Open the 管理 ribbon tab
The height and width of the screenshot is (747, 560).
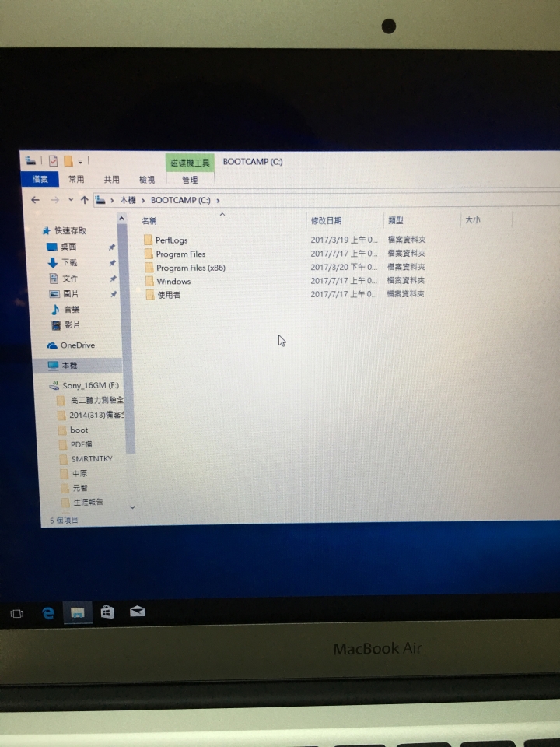point(190,180)
